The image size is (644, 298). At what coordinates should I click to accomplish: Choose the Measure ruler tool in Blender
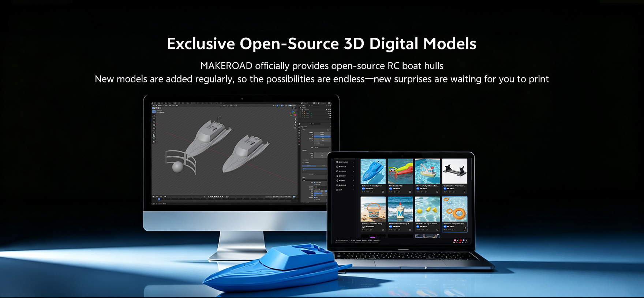click(x=154, y=135)
